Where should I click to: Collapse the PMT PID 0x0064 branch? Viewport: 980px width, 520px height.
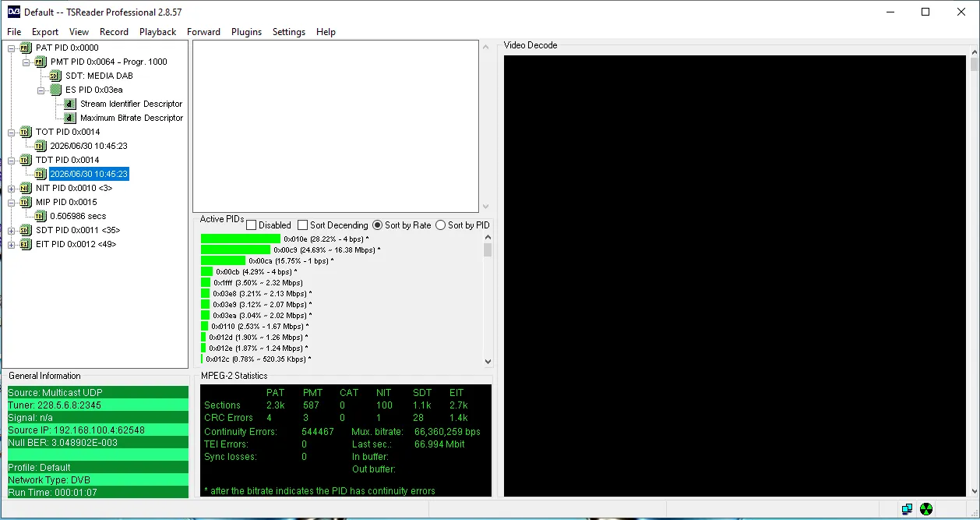[x=26, y=62]
